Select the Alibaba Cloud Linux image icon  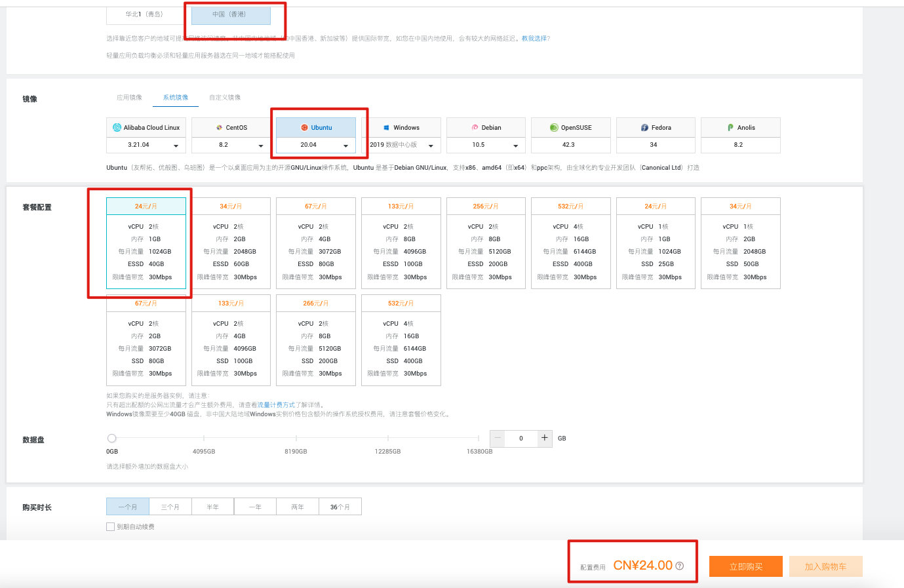click(117, 128)
